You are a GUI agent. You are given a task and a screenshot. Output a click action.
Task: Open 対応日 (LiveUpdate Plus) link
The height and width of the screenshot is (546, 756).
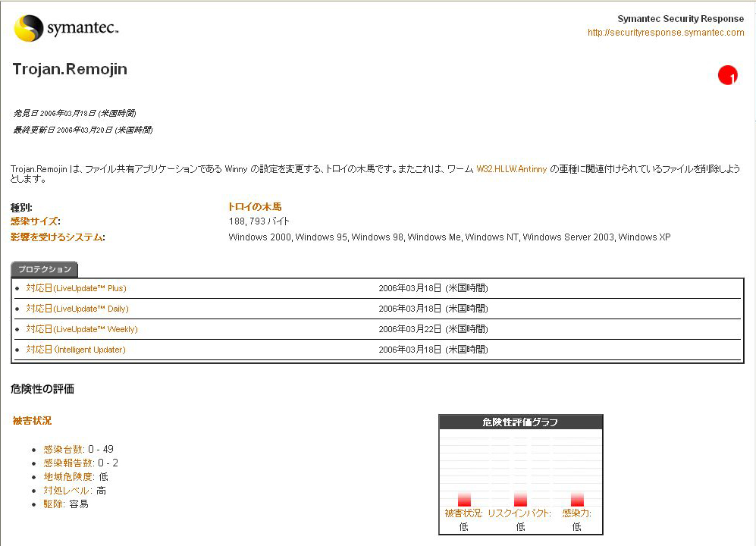point(76,288)
